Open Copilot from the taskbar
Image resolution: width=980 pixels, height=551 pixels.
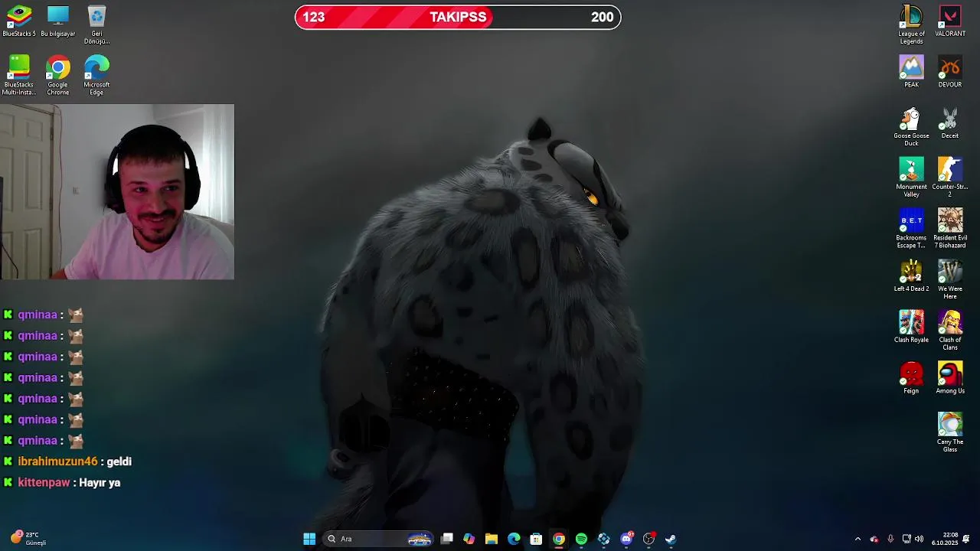[x=469, y=539]
